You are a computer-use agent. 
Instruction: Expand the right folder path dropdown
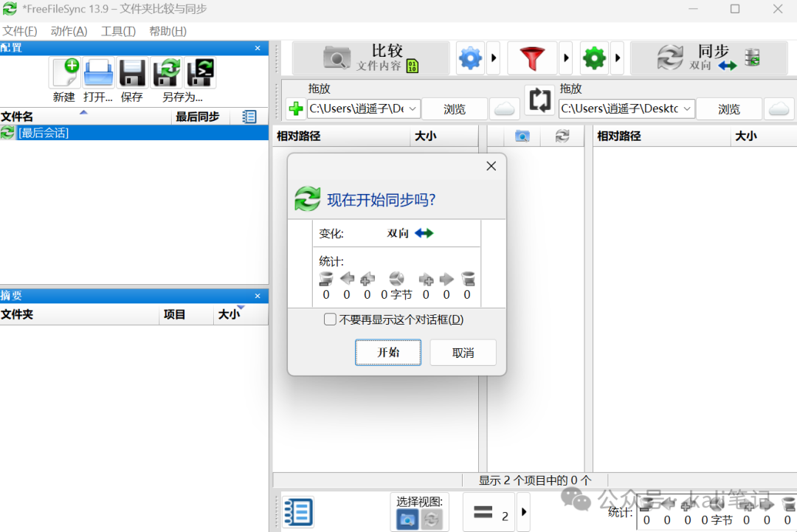click(687, 109)
